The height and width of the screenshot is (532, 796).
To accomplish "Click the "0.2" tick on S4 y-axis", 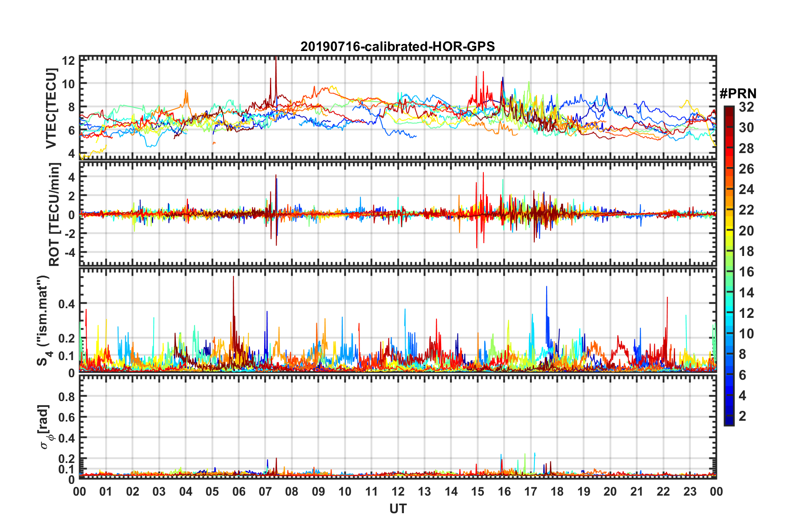I will (x=67, y=338).
